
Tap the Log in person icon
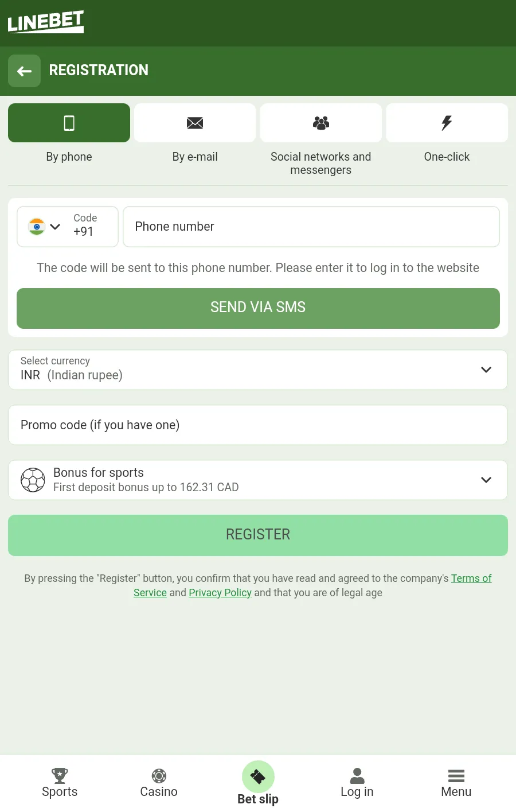(x=357, y=776)
